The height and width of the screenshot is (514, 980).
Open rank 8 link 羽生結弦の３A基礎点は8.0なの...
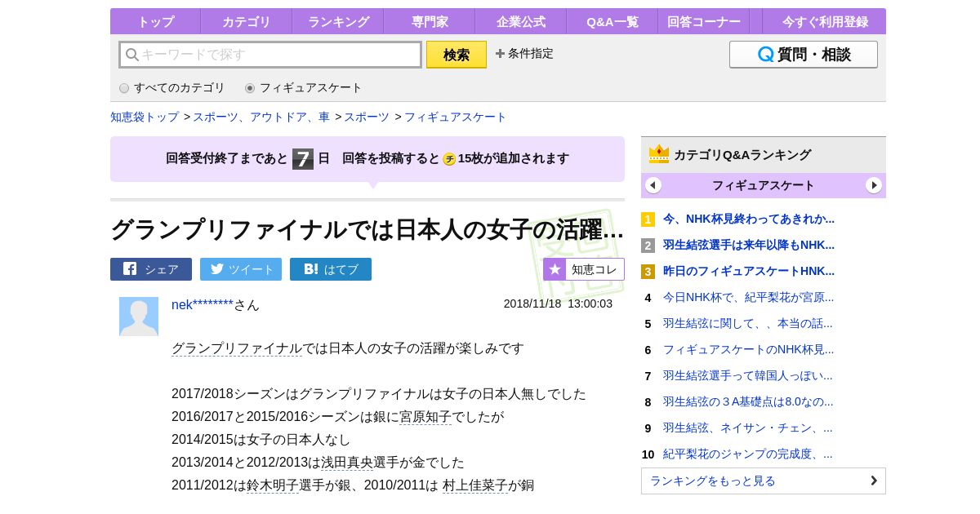[748, 401]
